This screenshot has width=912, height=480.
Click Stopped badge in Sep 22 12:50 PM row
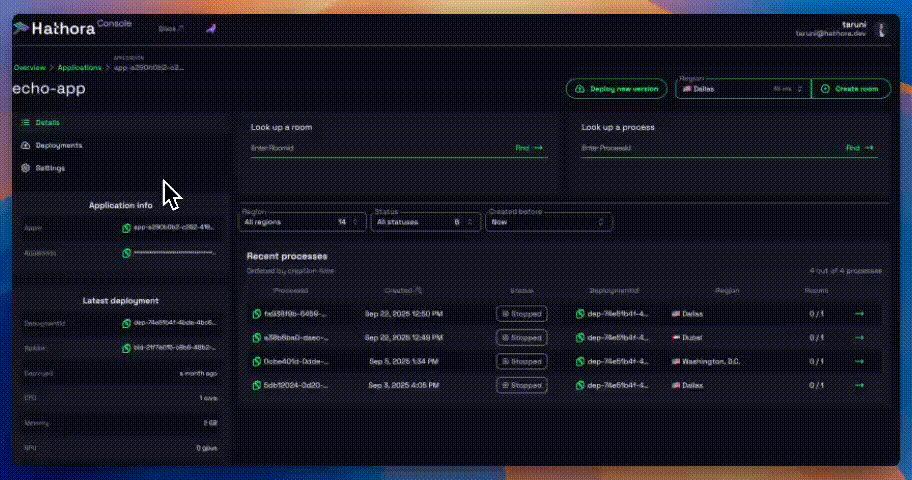tap(522, 314)
